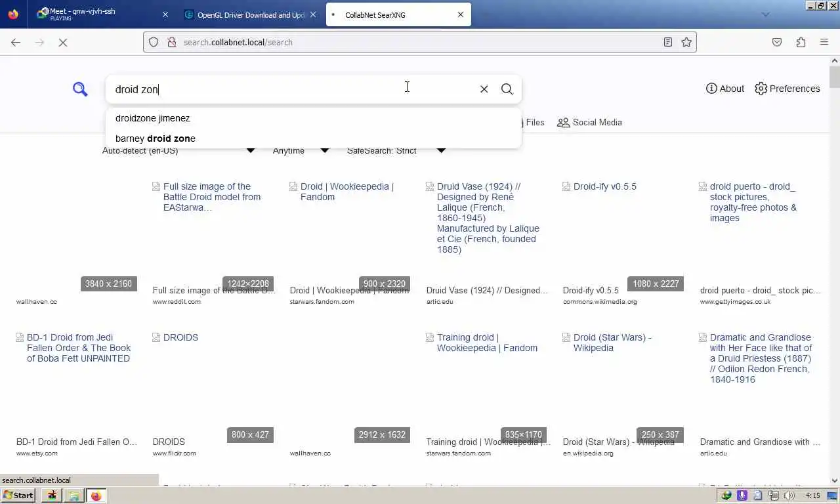Bookmark this page with star
840x504 pixels.
[x=686, y=42]
